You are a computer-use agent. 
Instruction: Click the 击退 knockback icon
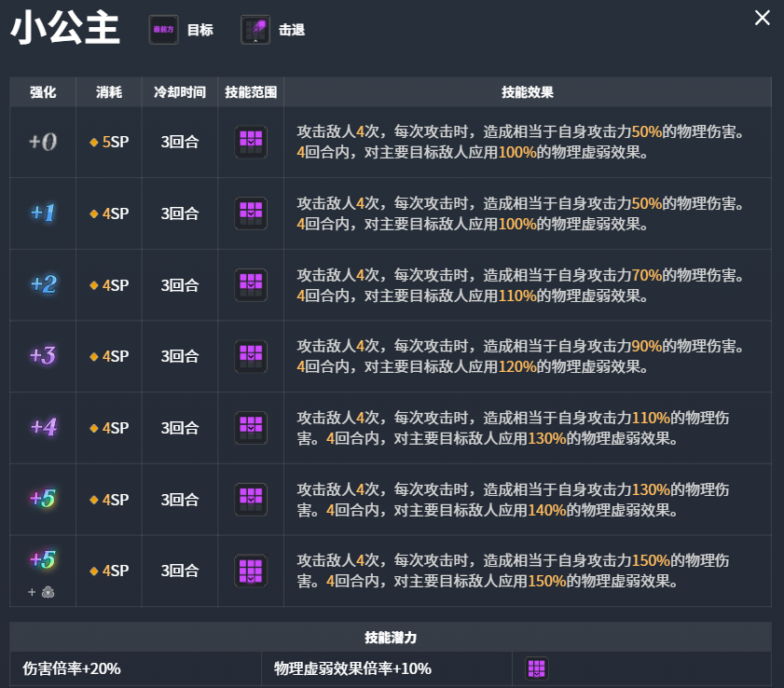click(254, 30)
